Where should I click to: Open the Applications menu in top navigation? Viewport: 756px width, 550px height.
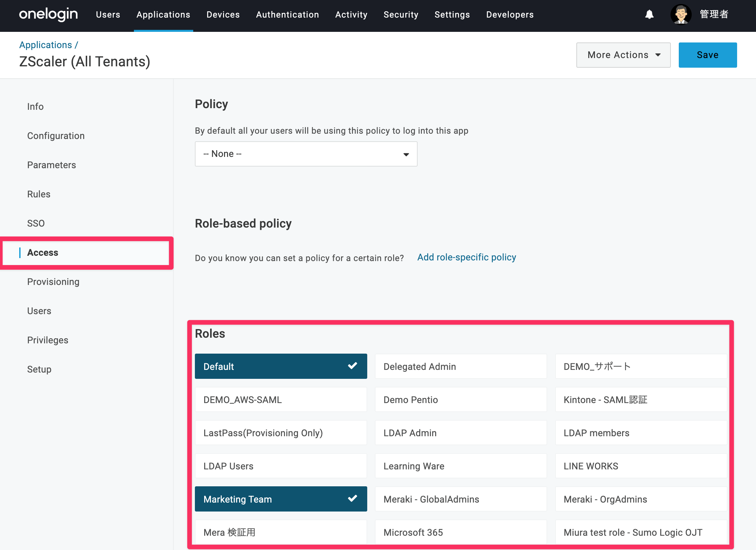pos(163,15)
